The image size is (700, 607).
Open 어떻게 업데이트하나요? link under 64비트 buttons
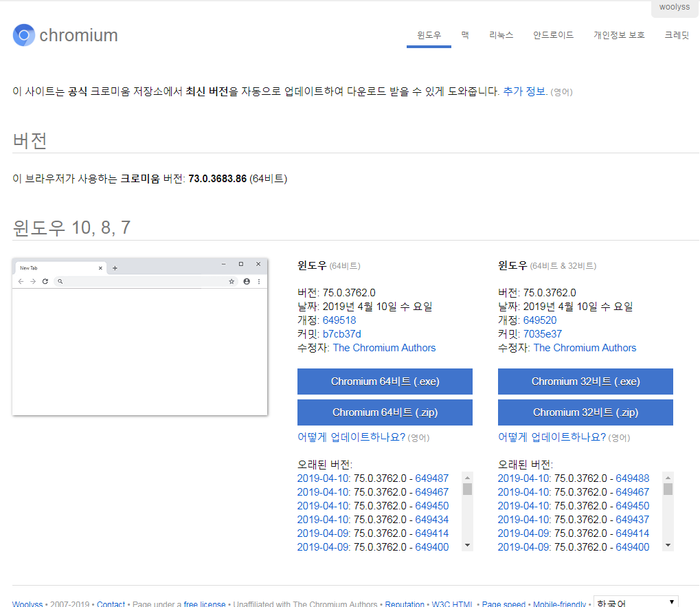coord(351,437)
